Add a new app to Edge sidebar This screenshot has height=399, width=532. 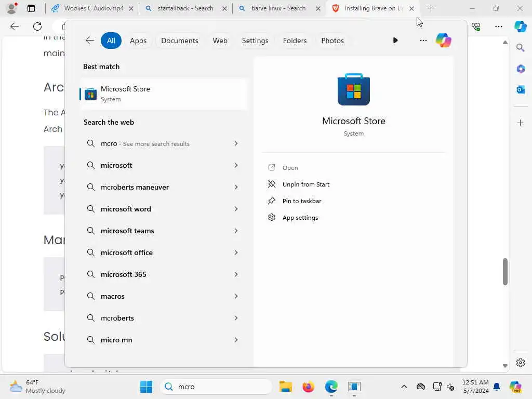[x=520, y=123]
